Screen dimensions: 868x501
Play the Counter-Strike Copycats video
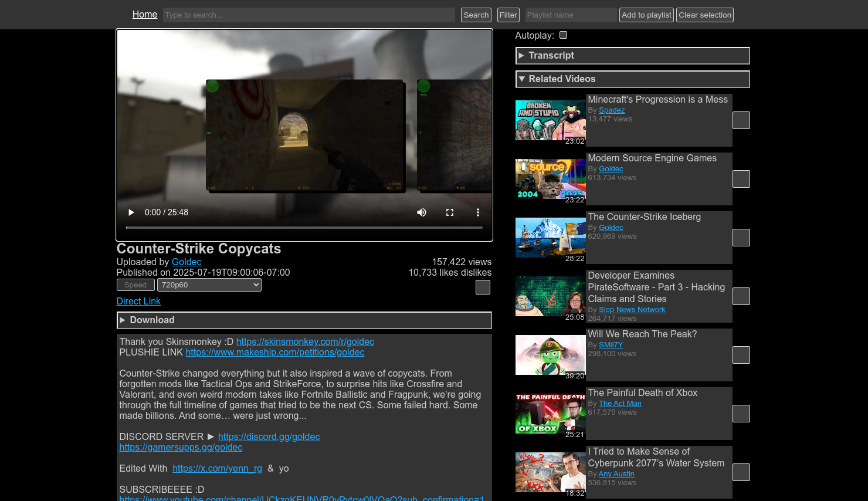[131, 212]
